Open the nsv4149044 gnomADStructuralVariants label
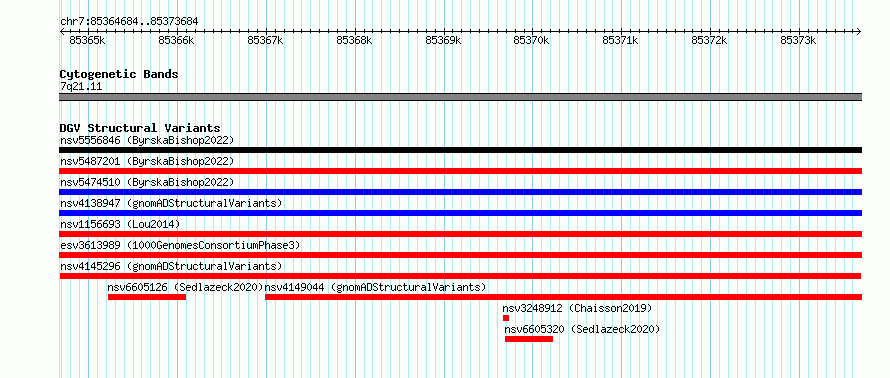Viewport: 890px width, 378px height. 376,287
